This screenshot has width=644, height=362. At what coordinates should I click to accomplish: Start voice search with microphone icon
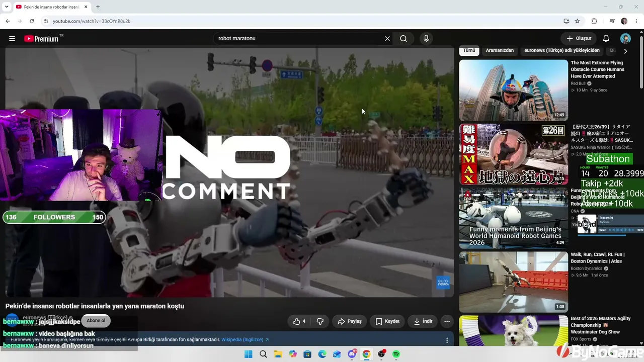(x=426, y=39)
